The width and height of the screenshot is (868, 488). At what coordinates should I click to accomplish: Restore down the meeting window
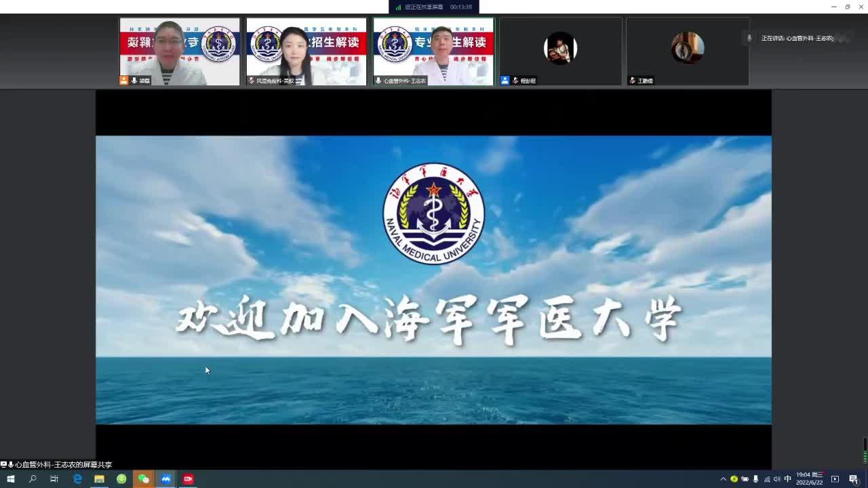[x=847, y=7]
